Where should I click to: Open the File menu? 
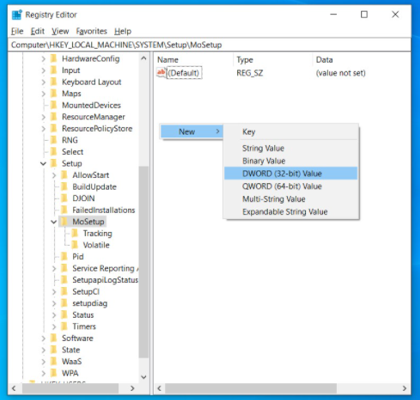[x=17, y=31]
